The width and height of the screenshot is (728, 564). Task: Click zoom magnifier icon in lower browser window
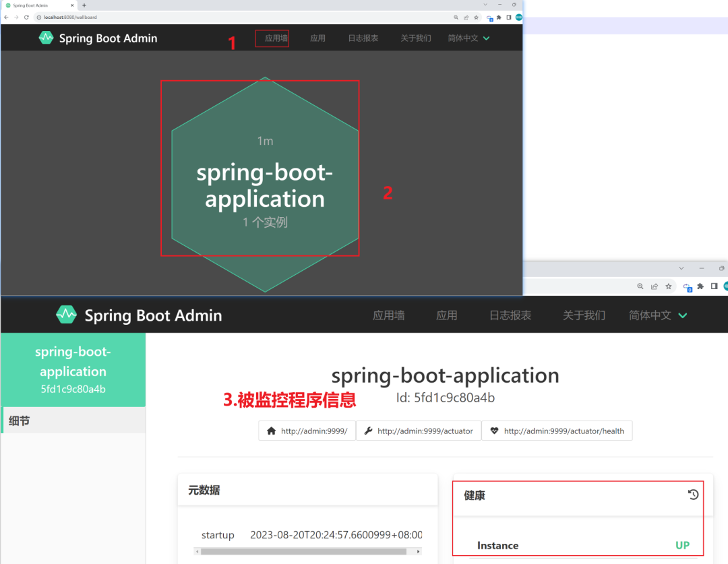coord(640,286)
